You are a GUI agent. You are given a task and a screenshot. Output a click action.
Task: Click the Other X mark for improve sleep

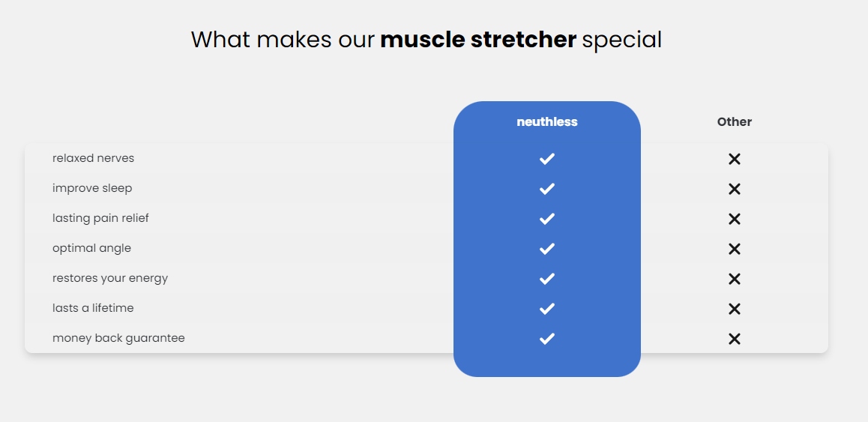(735, 189)
